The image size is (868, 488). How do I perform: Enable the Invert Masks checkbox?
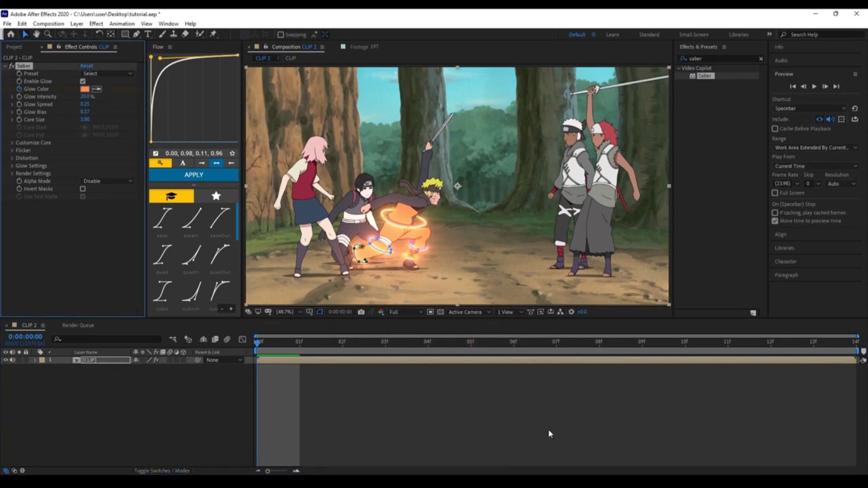(x=83, y=189)
